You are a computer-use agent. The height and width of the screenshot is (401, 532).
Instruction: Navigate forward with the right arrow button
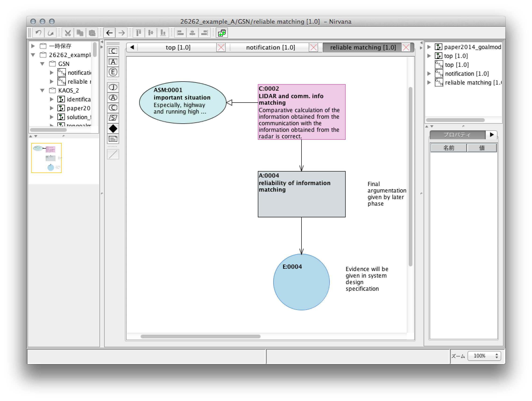[x=122, y=33]
